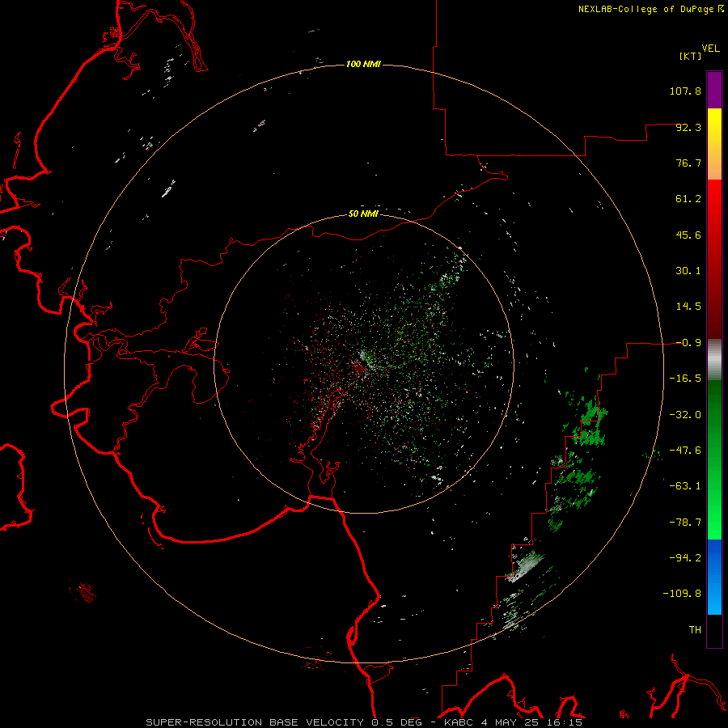Click the 76.7 velocity scale value
The height and width of the screenshot is (728, 728).
688,163
